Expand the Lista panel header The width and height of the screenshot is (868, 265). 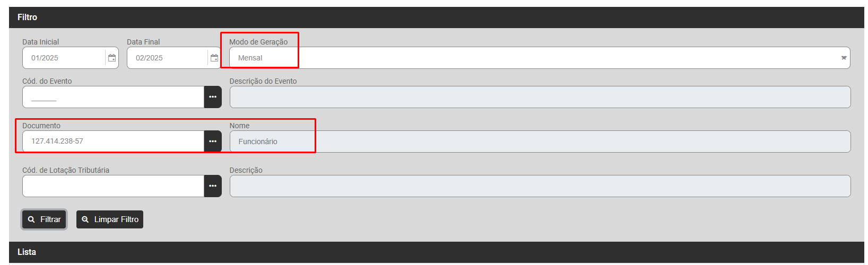tap(436, 252)
